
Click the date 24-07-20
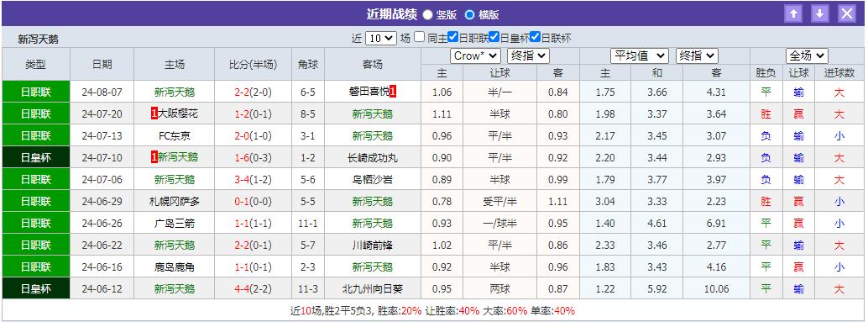[102, 113]
